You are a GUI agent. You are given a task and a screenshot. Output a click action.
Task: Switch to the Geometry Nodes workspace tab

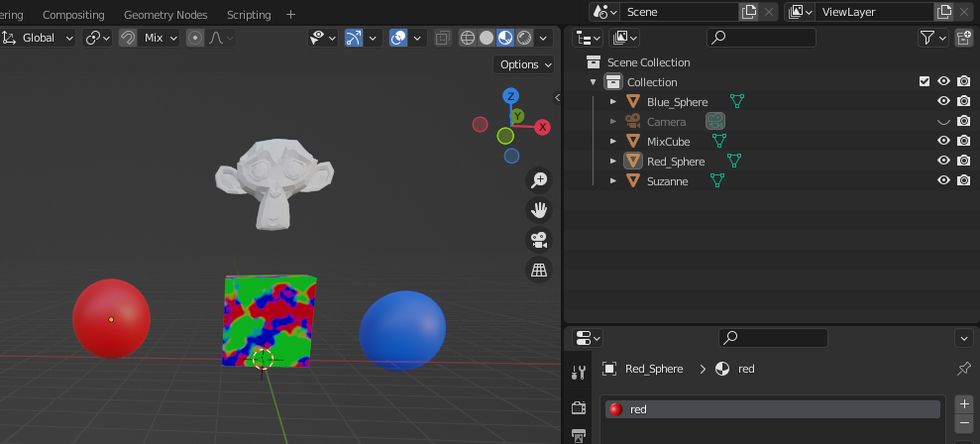pyautogui.click(x=165, y=15)
